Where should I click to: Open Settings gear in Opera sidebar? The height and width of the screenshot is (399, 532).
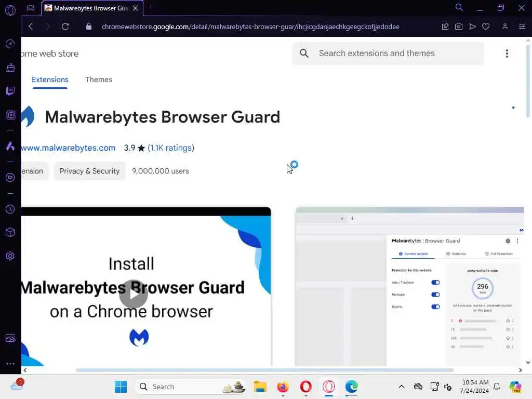pyautogui.click(x=10, y=256)
